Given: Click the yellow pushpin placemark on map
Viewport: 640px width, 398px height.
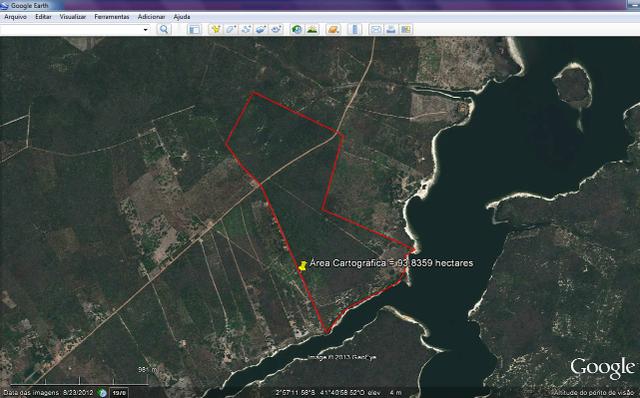Looking at the screenshot, I should [303, 266].
